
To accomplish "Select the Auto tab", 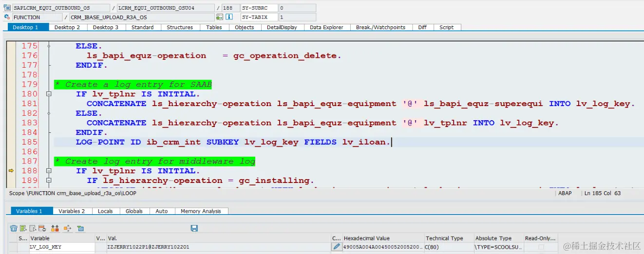I will point(162,211).
